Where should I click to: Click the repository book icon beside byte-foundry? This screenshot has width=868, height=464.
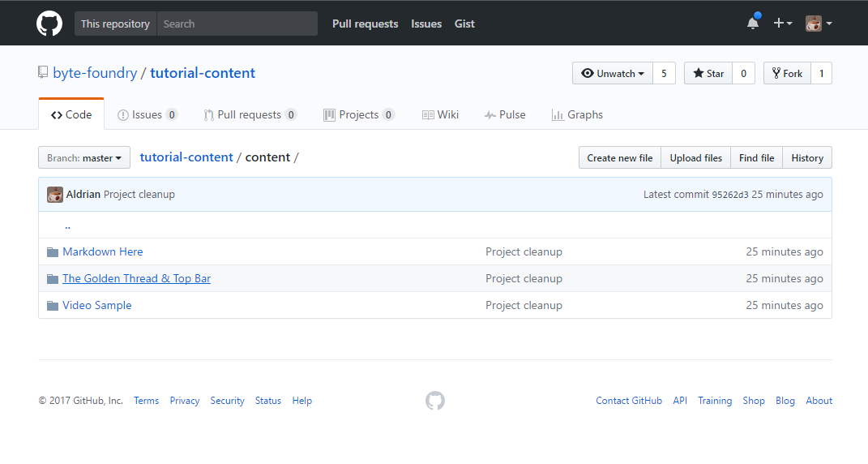tap(43, 73)
